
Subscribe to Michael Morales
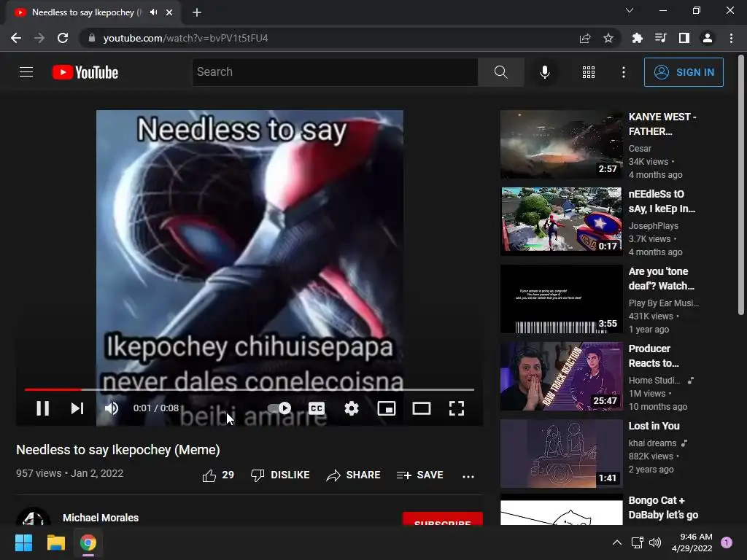tap(443, 519)
